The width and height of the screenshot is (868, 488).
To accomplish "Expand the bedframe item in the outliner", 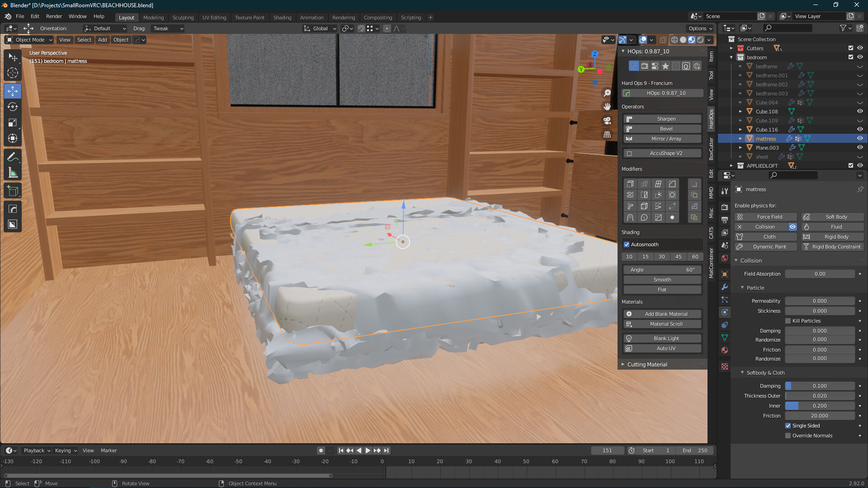I will (741, 66).
